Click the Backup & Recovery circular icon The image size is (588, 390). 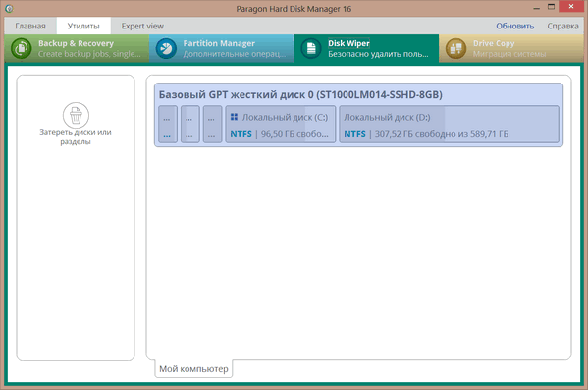(x=21, y=49)
